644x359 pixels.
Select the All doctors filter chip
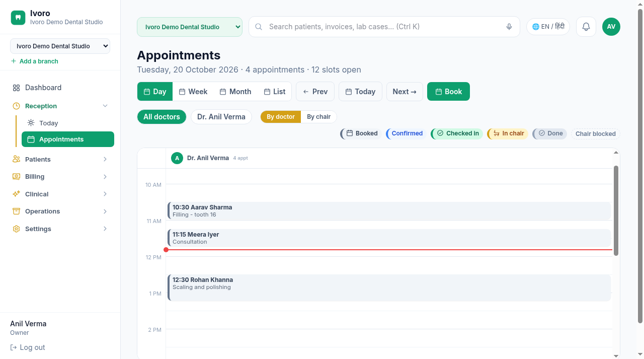[162, 117]
